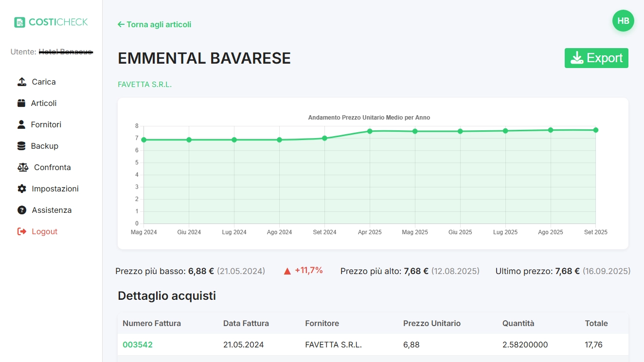Click the unit price cell 6,88
644x362 pixels.
[411, 345]
